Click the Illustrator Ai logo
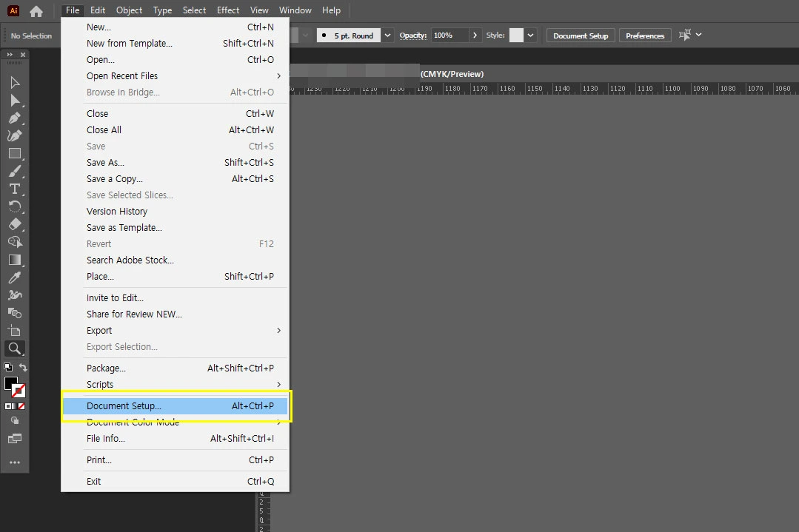 [13, 10]
